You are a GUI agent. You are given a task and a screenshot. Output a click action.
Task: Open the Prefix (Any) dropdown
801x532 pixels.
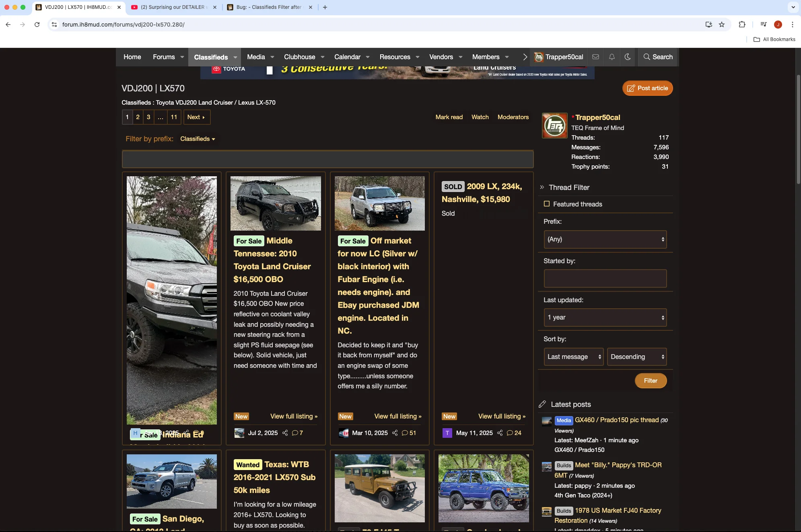click(x=605, y=239)
